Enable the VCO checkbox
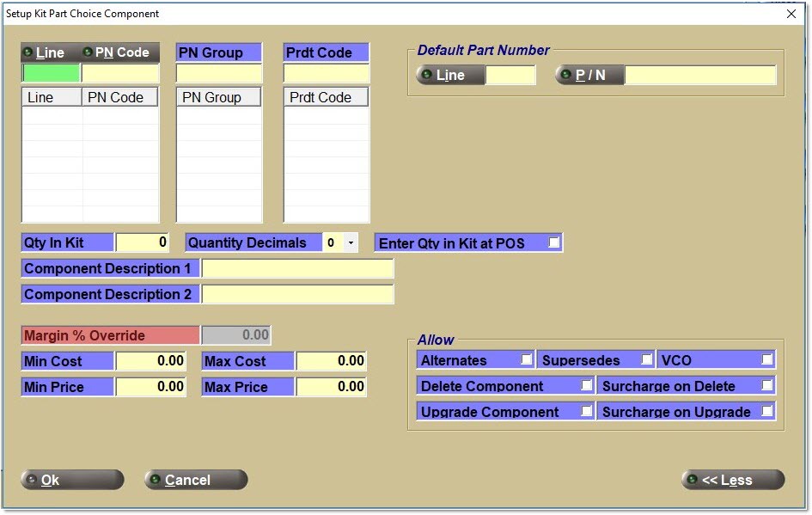 pyautogui.click(x=767, y=359)
